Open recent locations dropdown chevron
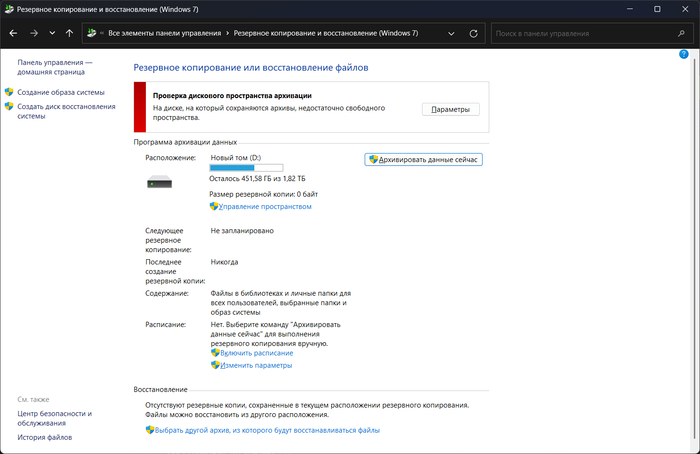Screen dimensions: 700x454 click(52, 33)
